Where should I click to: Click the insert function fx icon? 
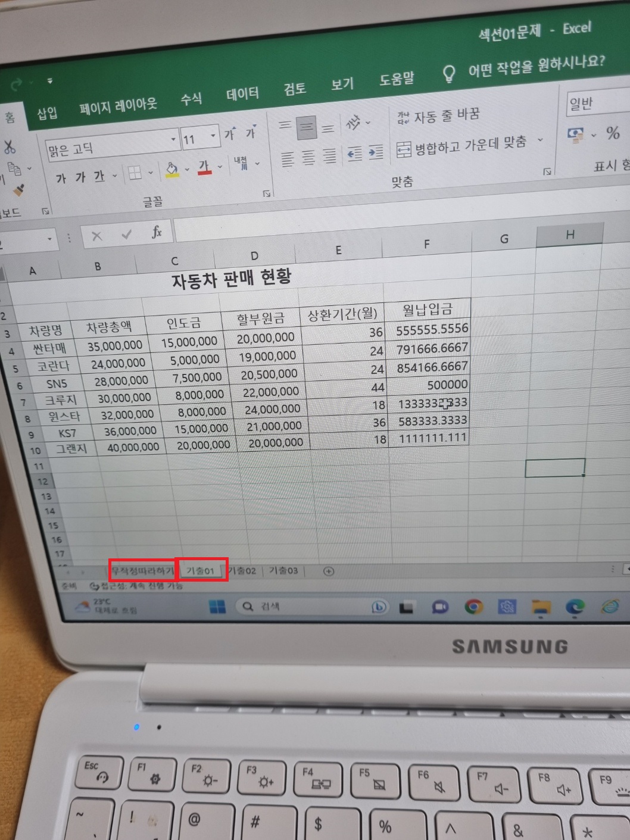156,233
